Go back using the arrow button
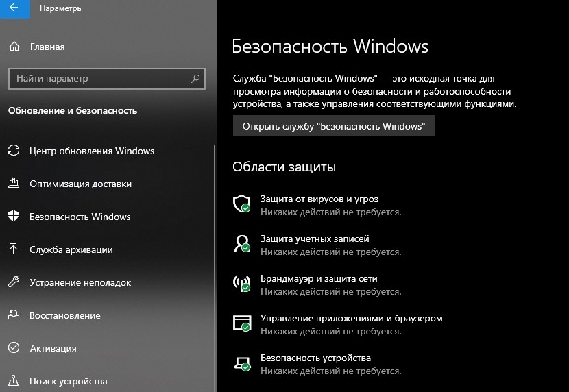This screenshot has height=392, width=569. (15, 8)
